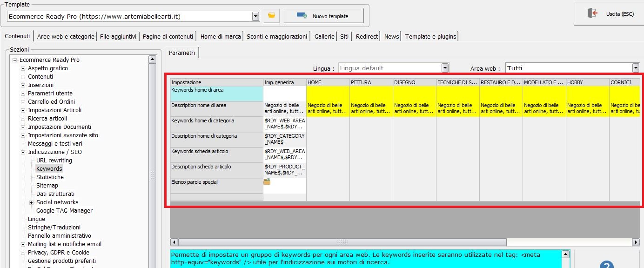
Task: Expand the Impostazioni Documenti node
Action: coord(23,127)
